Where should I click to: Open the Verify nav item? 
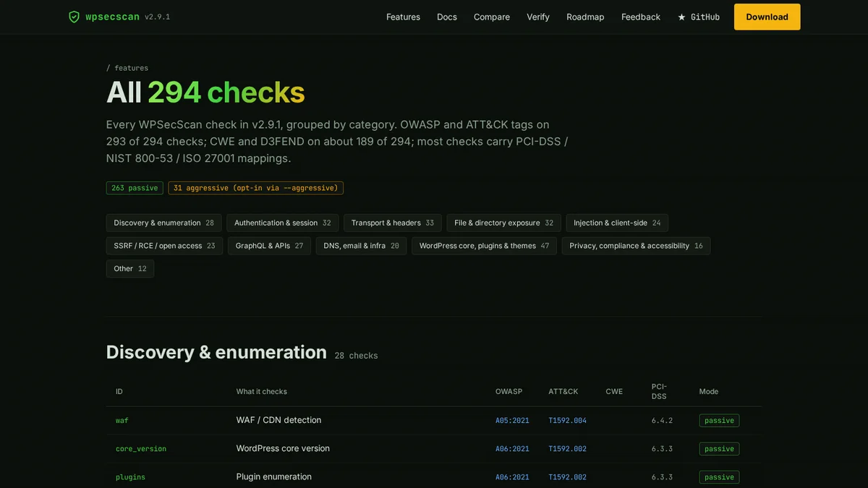538,17
